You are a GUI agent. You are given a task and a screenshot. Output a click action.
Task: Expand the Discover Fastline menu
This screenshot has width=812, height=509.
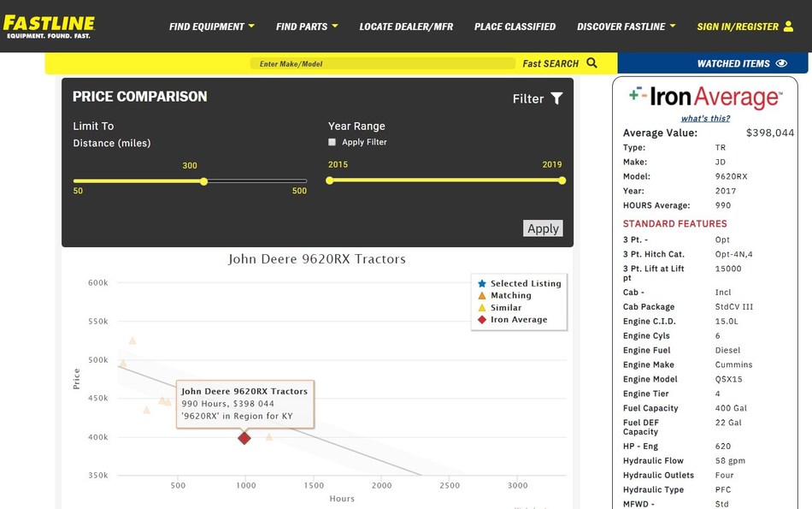(x=626, y=27)
